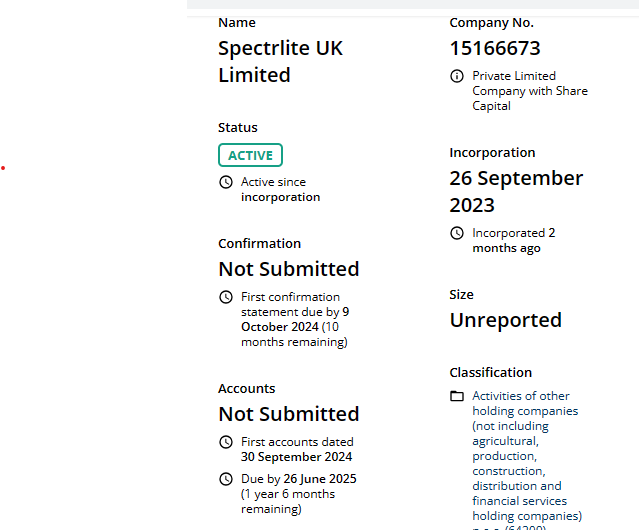Click the company number 15166673
This screenshot has width=639, height=530.
495,48
